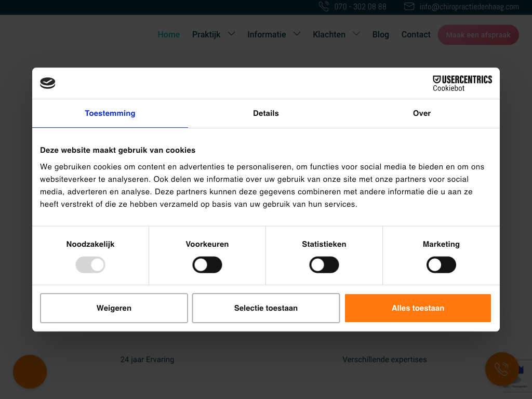Click the phone icon beside 070 - 302 08 88
Viewport: 532px width, 399px height.
(324, 6)
